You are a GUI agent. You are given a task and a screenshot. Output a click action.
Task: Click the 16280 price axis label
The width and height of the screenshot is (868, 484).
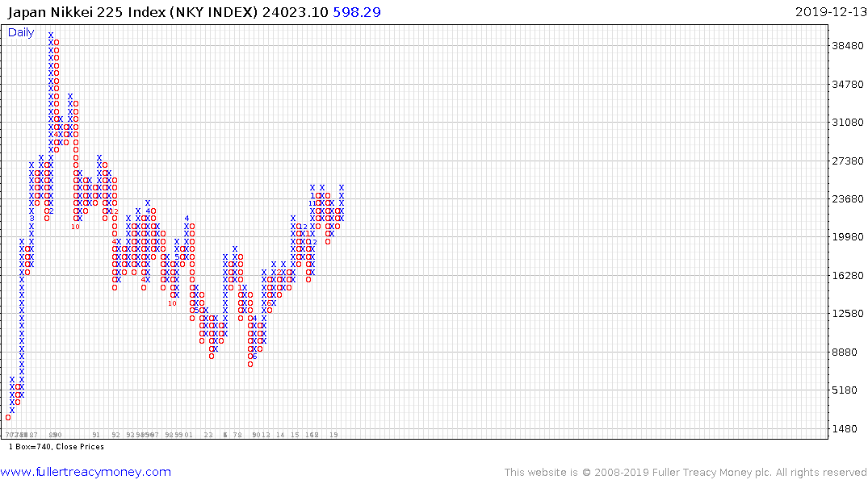point(848,275)
